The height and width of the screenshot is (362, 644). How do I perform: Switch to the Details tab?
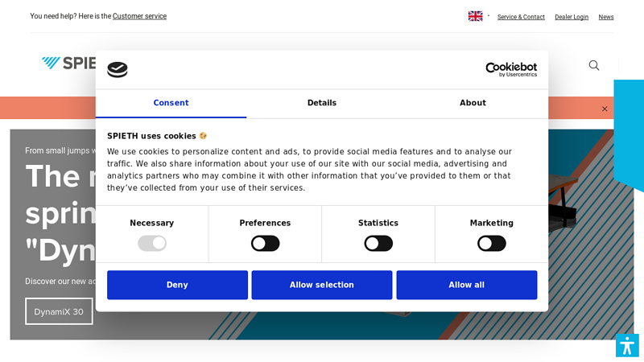click(x=322, y=103)
